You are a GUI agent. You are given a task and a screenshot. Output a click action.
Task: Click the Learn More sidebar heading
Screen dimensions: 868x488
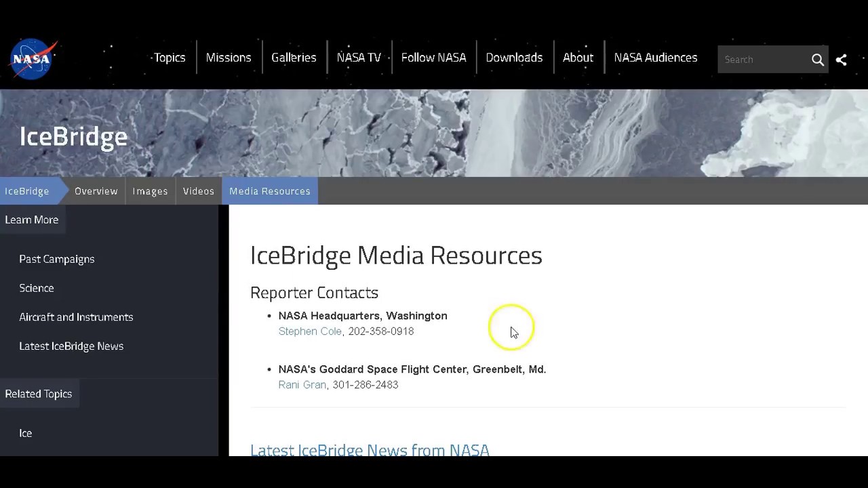[x=32, y=220]
